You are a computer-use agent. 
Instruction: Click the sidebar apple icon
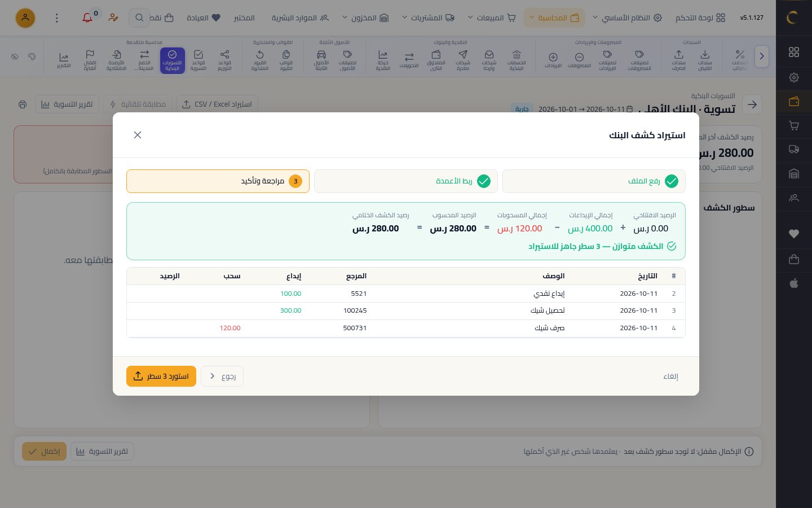[x=794, y=283]
